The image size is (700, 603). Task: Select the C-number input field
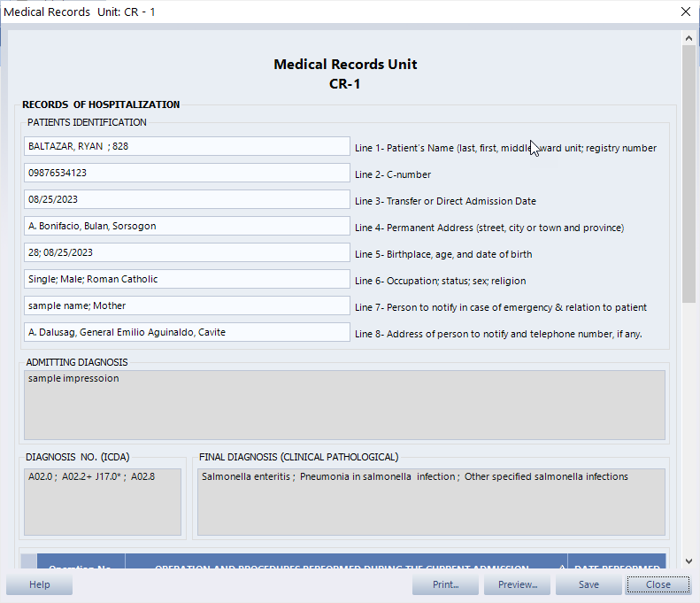click(187, 173)
